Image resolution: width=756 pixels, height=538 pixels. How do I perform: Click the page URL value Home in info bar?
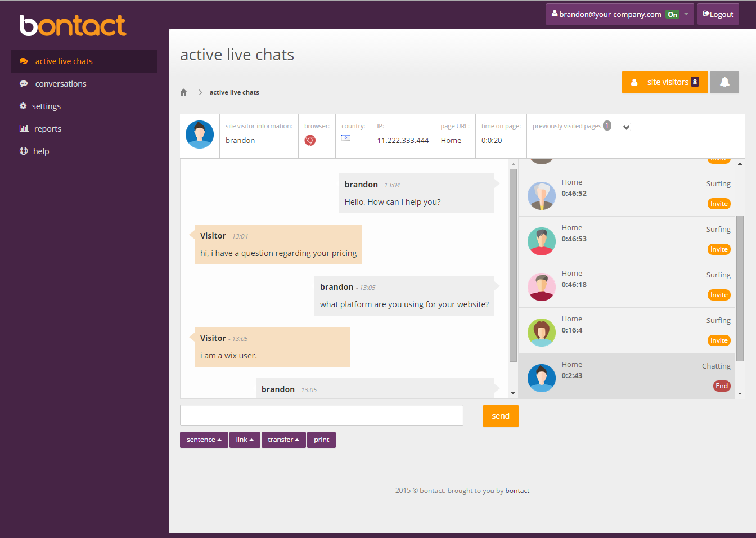(x=451, y=141)
